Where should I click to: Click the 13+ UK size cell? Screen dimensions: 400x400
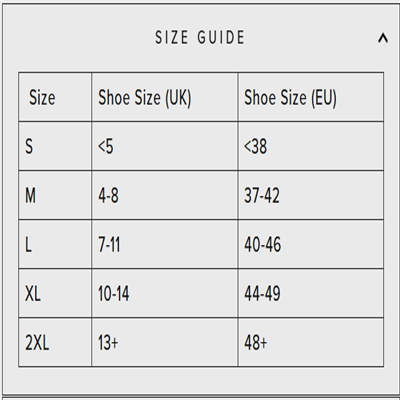click(165, 342)
